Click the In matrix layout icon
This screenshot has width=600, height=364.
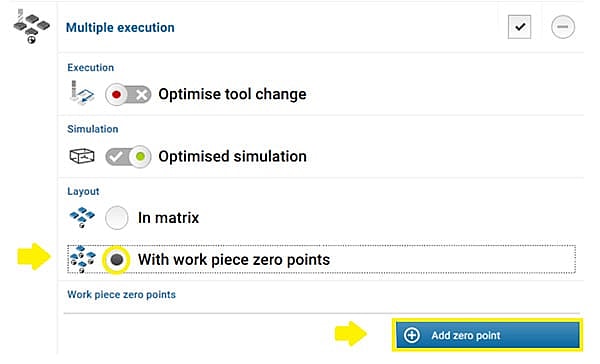click(x=82, y=217)
